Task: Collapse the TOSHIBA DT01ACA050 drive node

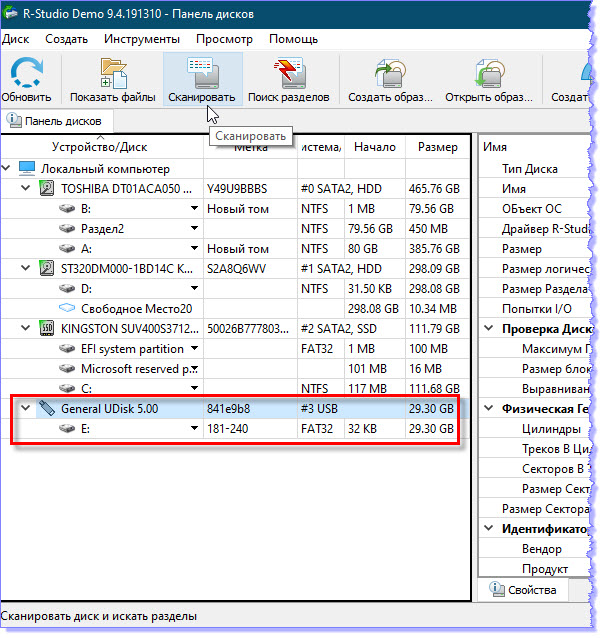Action: coord(26,189)
